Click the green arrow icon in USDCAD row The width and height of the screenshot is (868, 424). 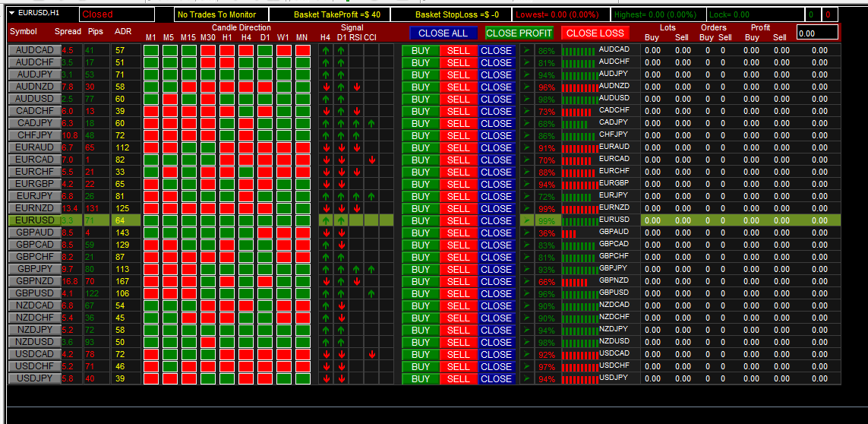[526, 355]
